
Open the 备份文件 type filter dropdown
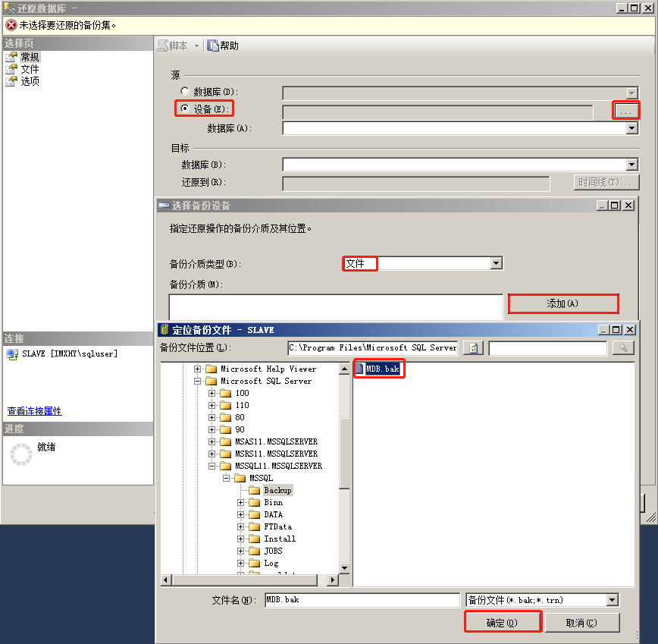pyautogui.click(x=613, y=600)
